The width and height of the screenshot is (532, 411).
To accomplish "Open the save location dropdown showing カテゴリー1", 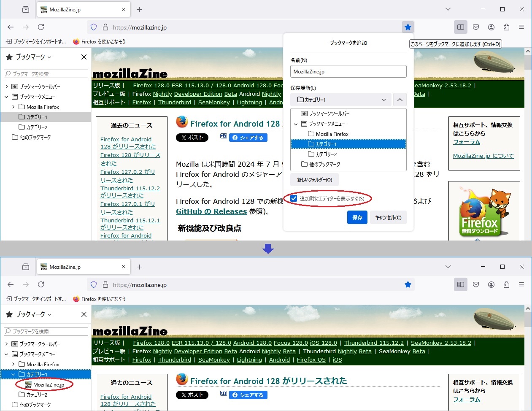I will [x=341, y=100].
